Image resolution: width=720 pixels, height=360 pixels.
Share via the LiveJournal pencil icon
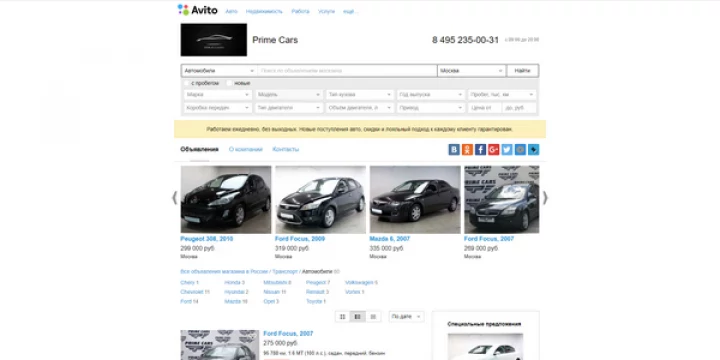click(534, 149)
